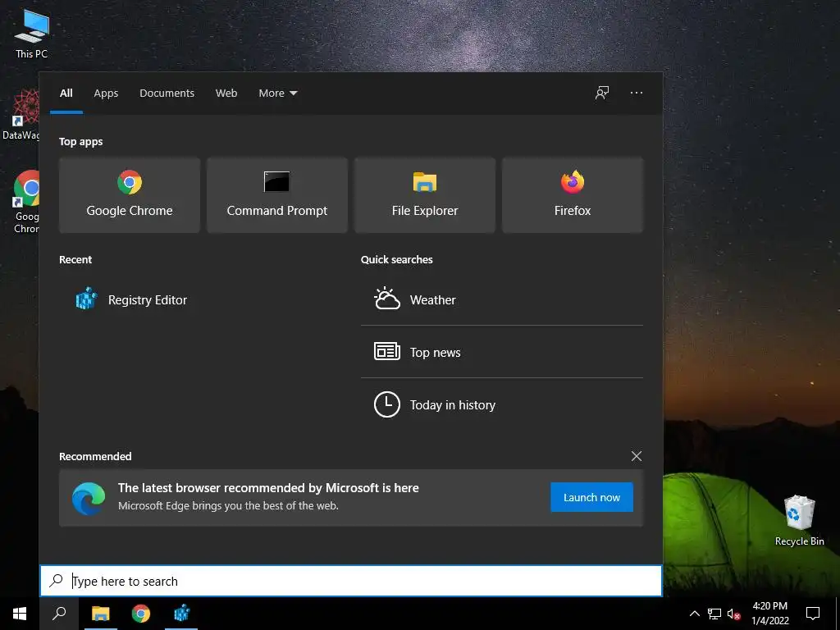Screen dimensions: 840x630
Task: Select the Recycle Bin desktop icon
Action: pos(799,520)
